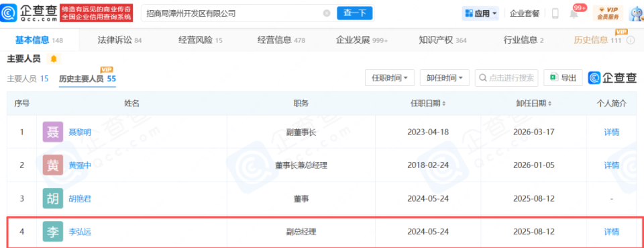Open the 任职时间 filter dropdown
Screen dimensions: 644x248
(389, 78)
